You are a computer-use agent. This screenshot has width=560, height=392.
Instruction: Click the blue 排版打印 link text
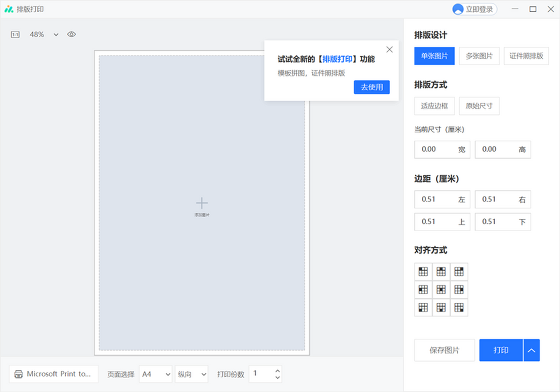(337, 59)
